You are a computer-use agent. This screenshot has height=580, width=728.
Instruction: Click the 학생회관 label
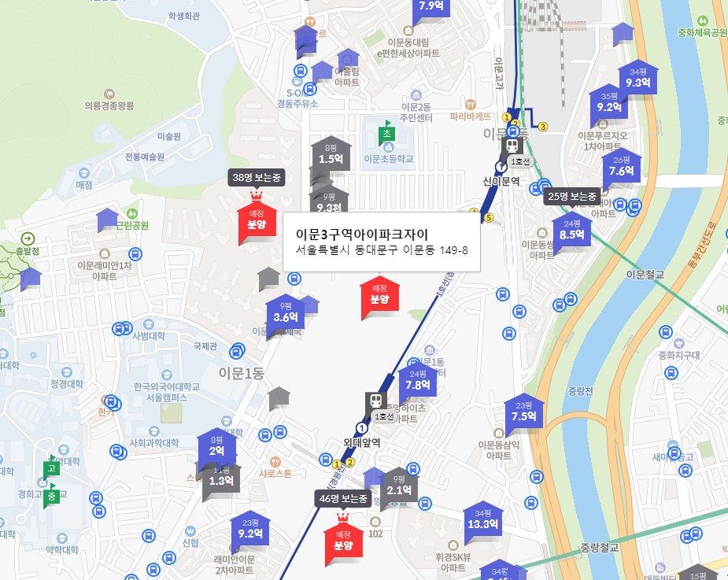point(184,17)
